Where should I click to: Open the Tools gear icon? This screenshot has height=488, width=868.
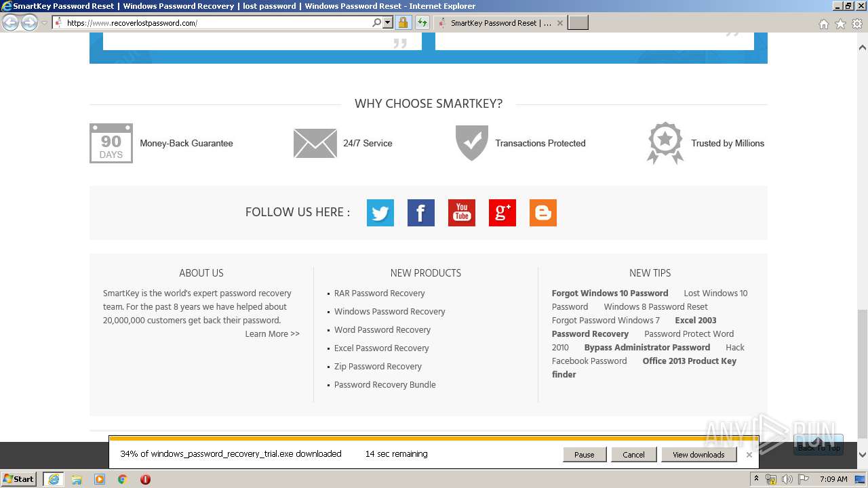857,24
